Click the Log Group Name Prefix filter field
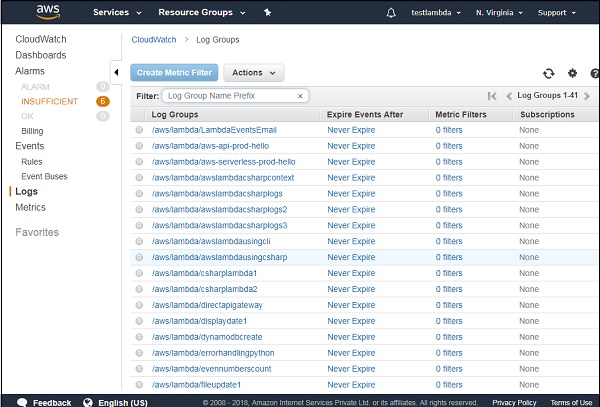The image size is (600, 407). 229,96
